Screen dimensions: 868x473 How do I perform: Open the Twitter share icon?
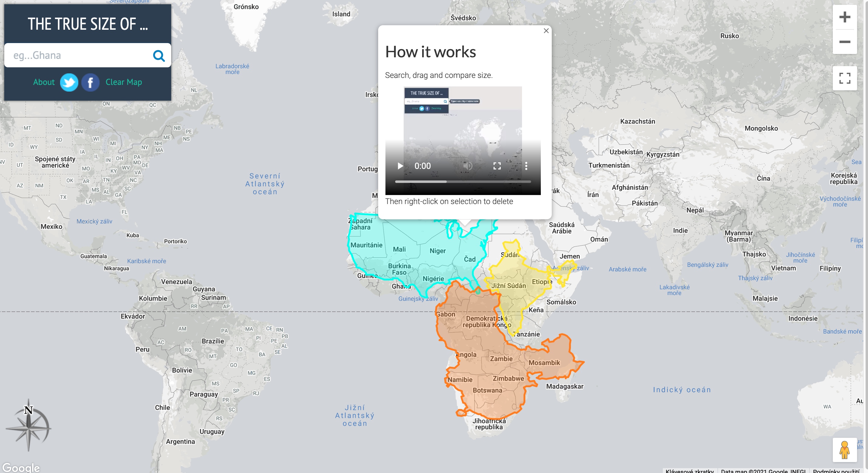click(x=69, y=82)
